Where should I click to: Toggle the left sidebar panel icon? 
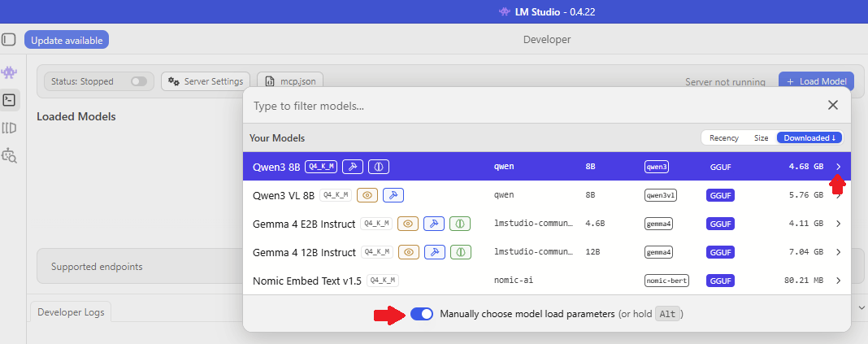[9, 40]
